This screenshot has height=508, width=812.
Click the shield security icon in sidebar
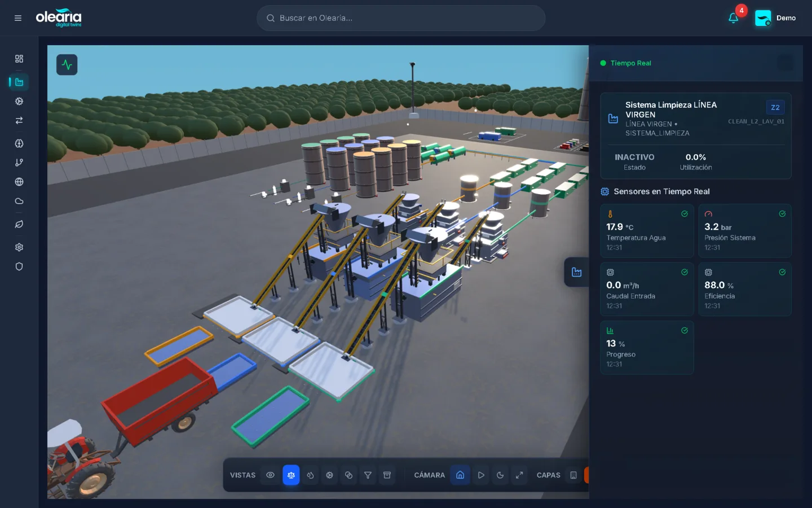(19, 266)
